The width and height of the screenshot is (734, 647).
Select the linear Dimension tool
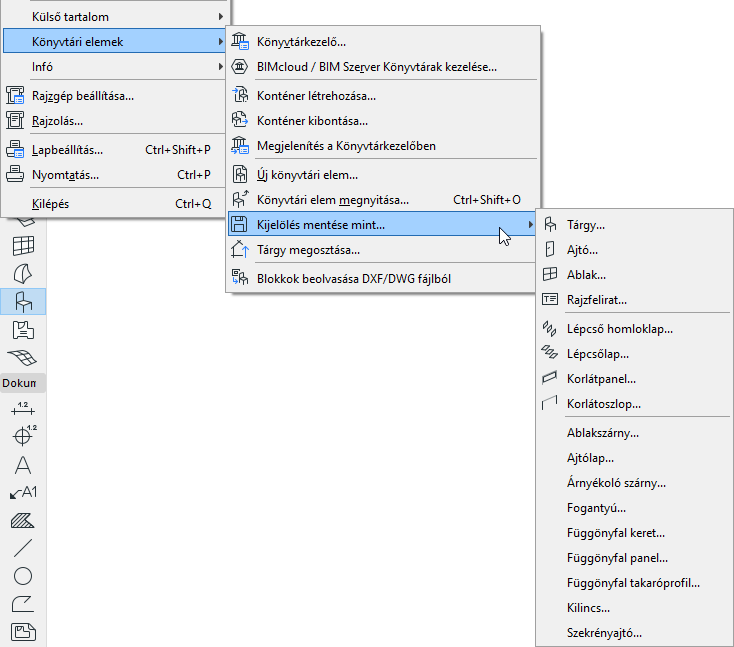23,409
